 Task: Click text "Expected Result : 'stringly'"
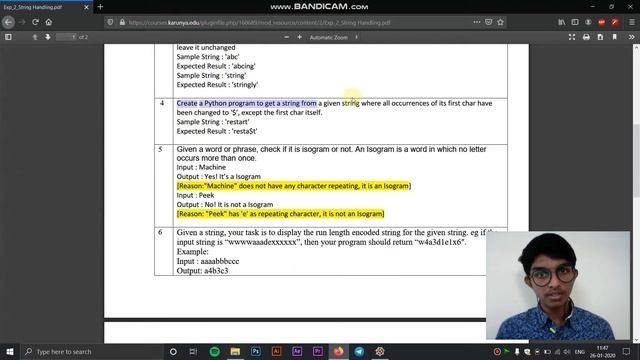tap(218, 85)
